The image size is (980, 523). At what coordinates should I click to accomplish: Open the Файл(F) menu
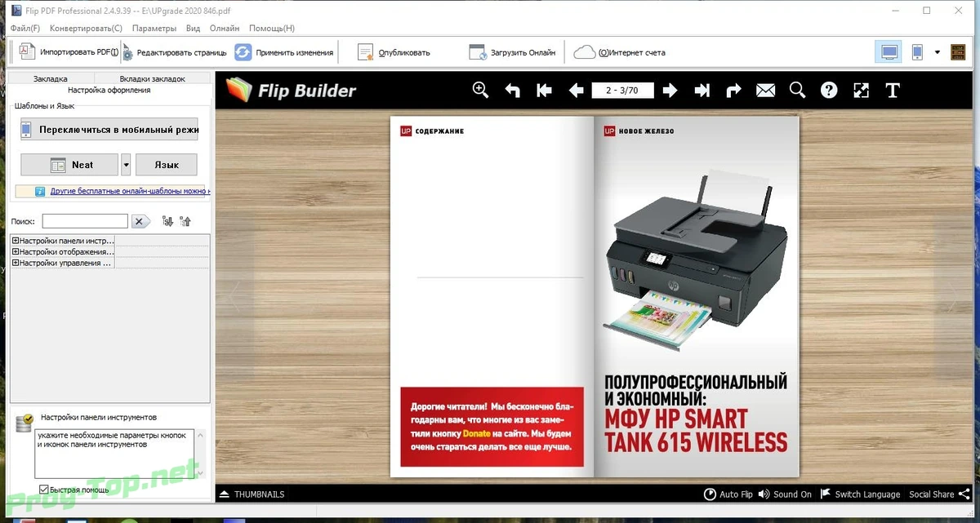point(25,28)
